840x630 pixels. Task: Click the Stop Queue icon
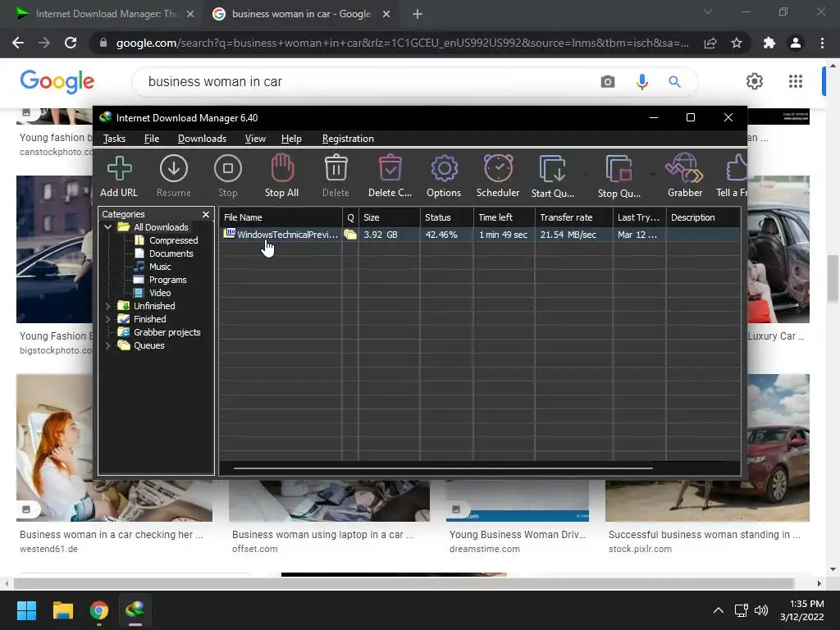(x=619, y=169)
